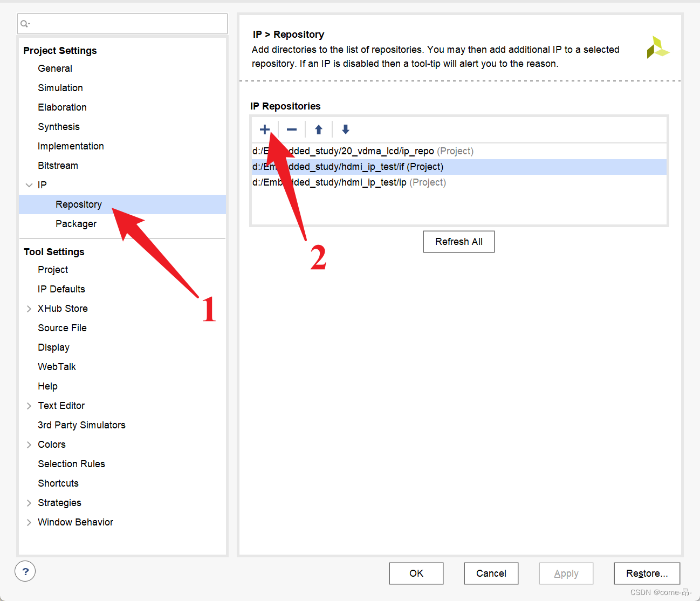
Task: Select General under Project Settings
Action: [x=55, y=69]
